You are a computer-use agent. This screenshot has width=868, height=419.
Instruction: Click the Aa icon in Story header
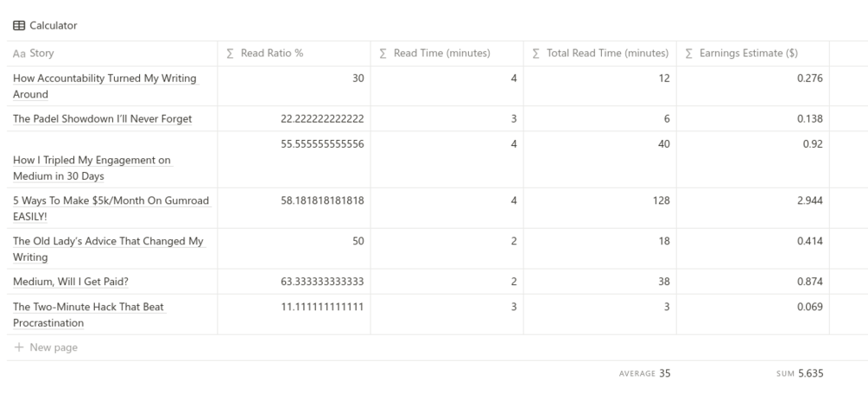pos(19,54)
